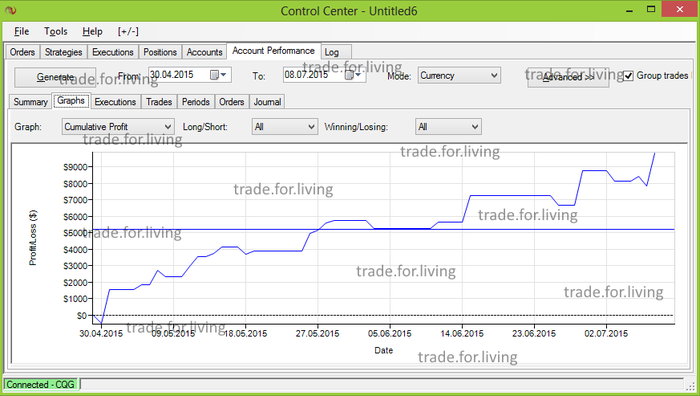This screenshot has height=396, width=700.
Task: Open the Executions sub-tab under Account Performance
Action: [x=115, y=102]
